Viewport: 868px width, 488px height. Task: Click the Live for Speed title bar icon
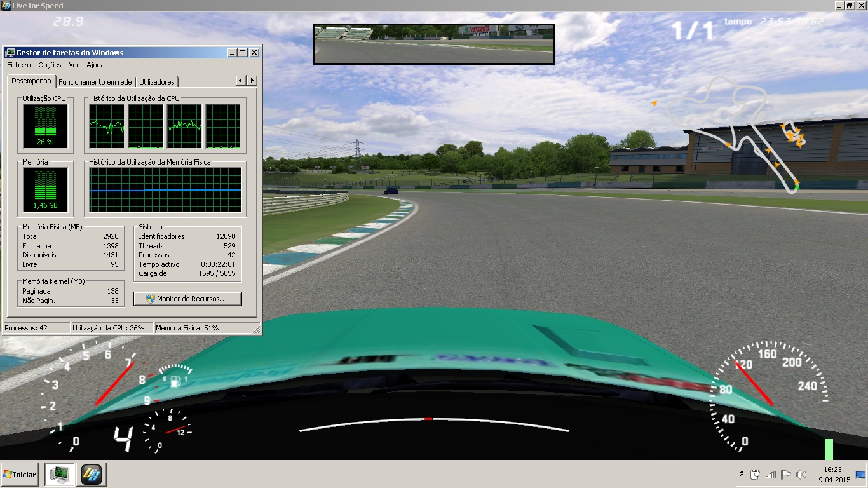[6, 6]
